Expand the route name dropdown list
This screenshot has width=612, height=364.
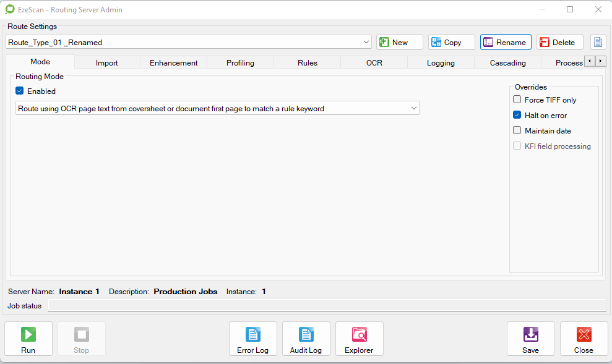365,42
